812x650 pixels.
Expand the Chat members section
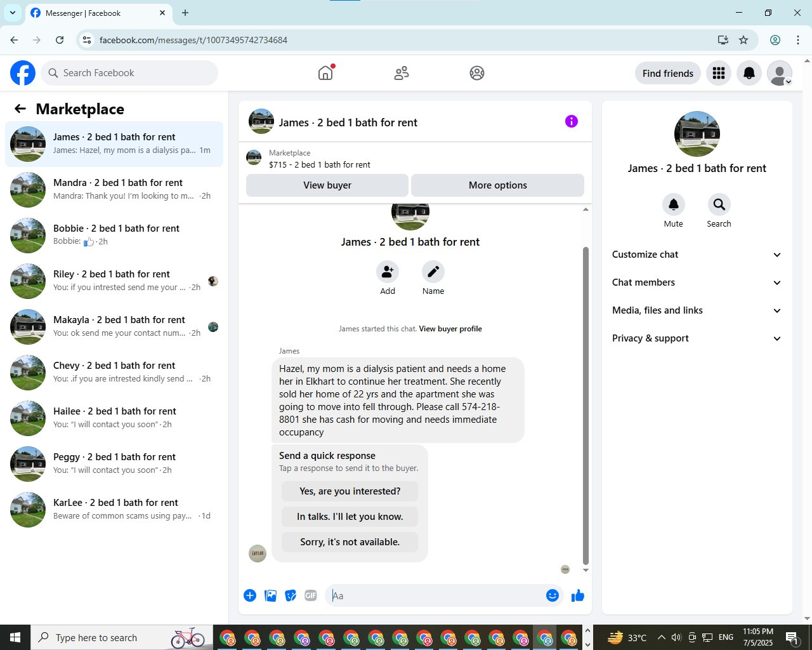coord(697,282)
